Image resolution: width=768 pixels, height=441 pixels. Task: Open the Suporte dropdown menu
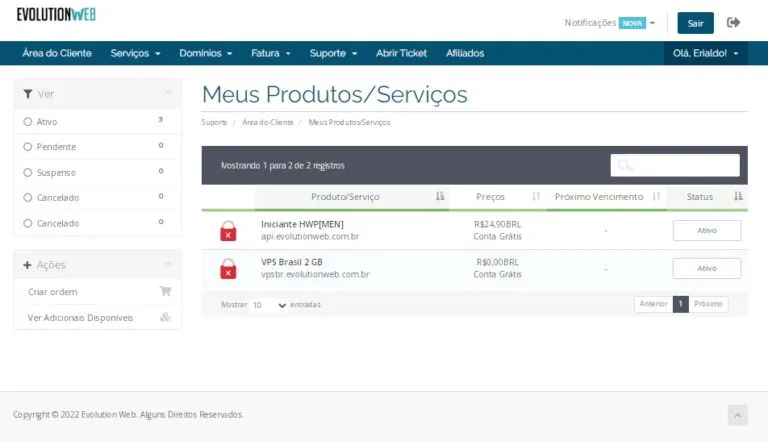(x=333, y=53)
